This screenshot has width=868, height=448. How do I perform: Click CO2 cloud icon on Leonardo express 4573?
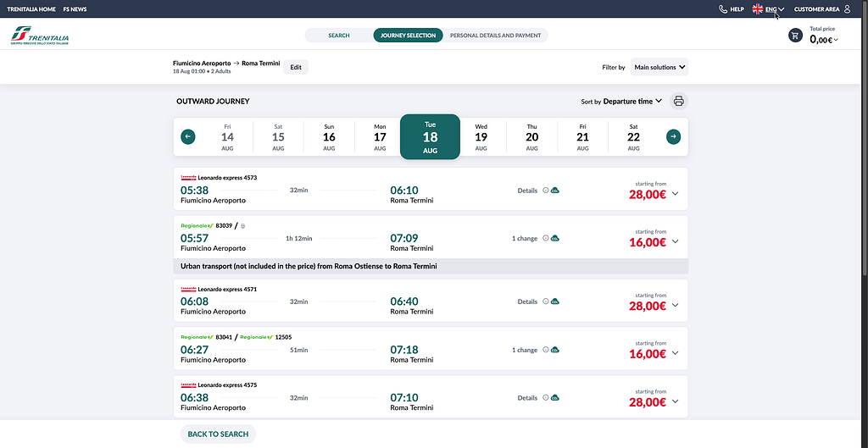pos(555,191)
